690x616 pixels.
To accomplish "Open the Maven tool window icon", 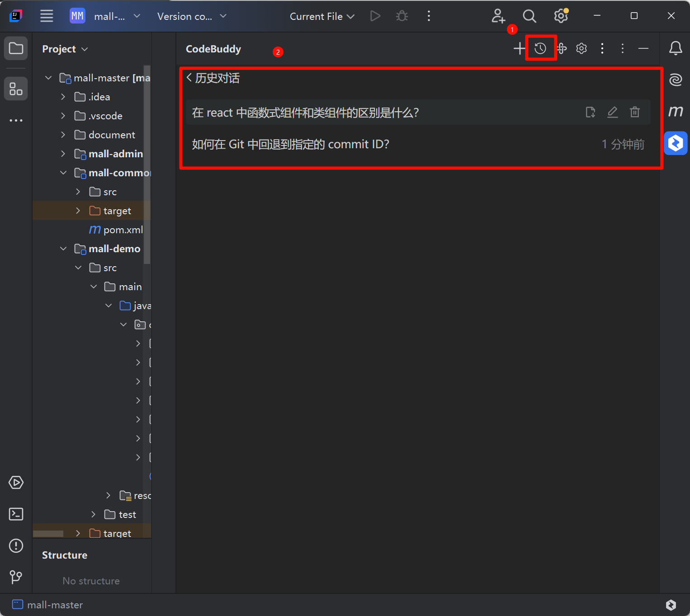I will pos(676,111).
